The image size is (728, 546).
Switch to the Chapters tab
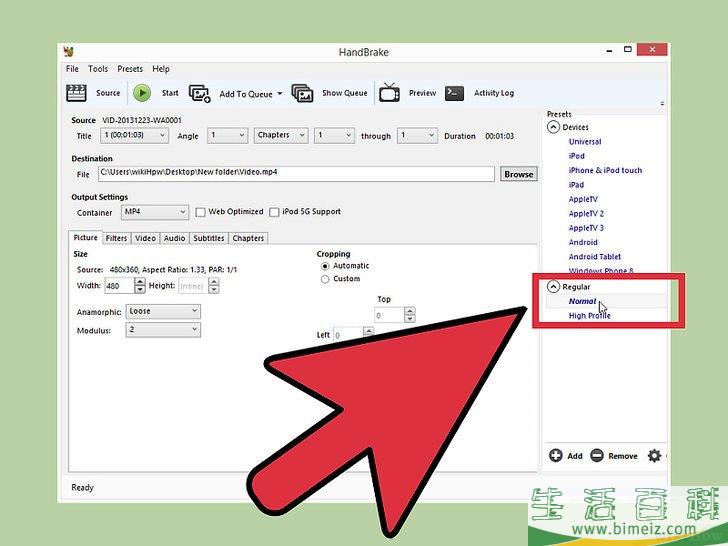point(248,238)
